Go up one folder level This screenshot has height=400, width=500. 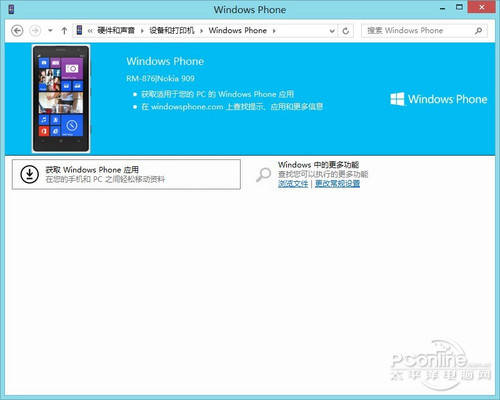[x=64, y=31]
